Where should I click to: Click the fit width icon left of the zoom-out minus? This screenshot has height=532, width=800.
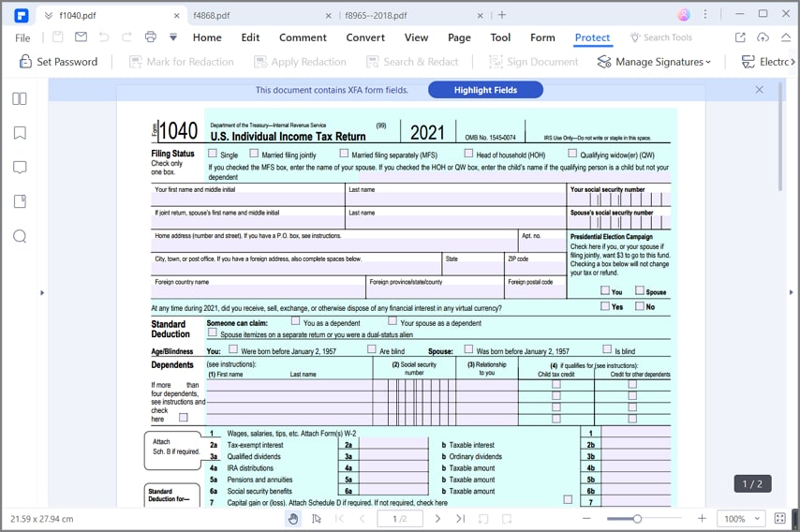(507, 519)
